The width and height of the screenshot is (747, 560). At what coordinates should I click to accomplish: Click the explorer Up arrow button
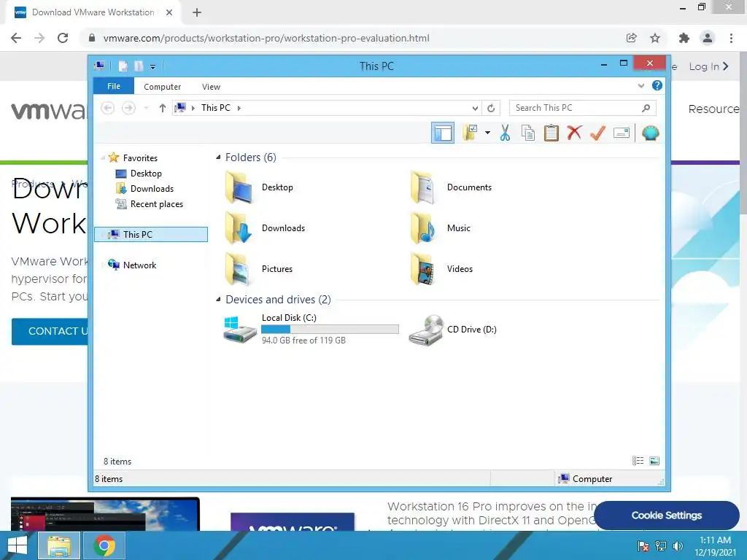point(163,108)
